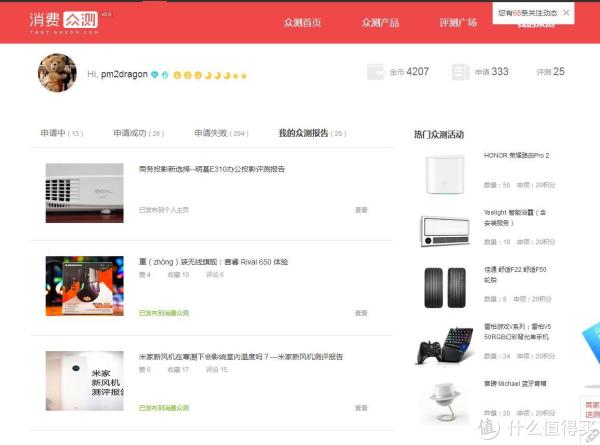Click the 消费众测 site logo
This screenshot has width=600, height=445.
click(64, 21)
